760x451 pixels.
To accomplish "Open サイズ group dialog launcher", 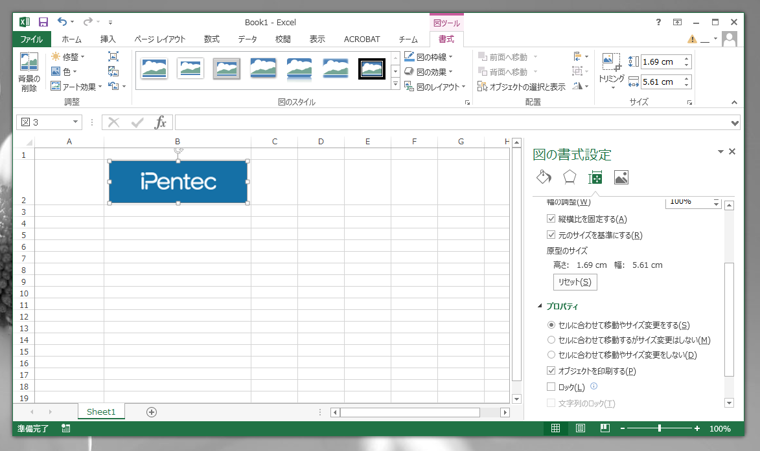I will (689, 102).
